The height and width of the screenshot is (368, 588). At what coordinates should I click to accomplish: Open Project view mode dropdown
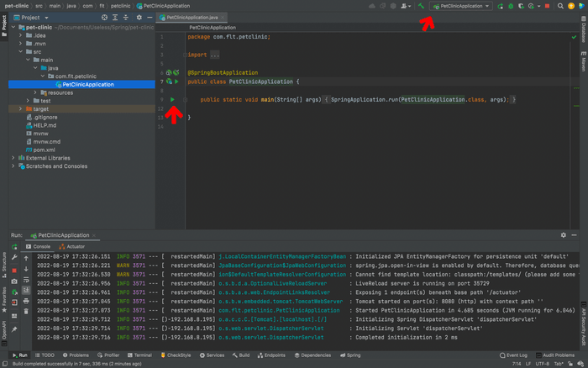tap(46, 18)
